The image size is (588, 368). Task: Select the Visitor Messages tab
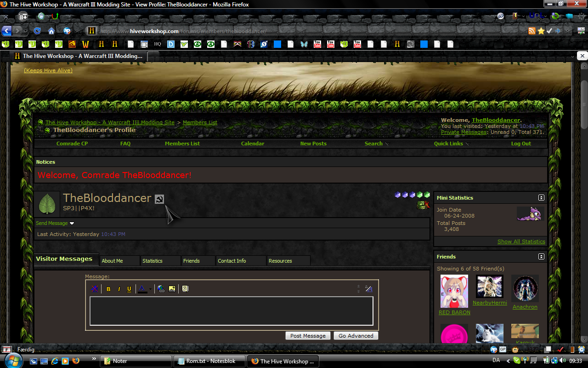coord(66,259)
